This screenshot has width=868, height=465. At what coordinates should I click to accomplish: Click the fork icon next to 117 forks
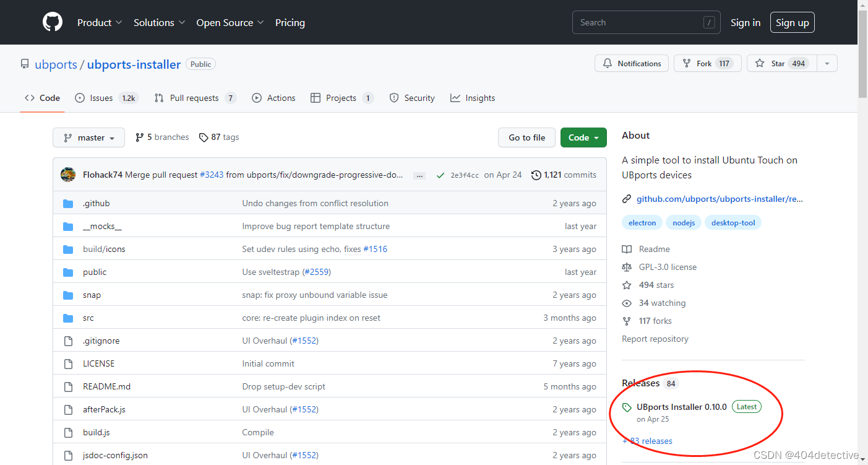[627, 321]
